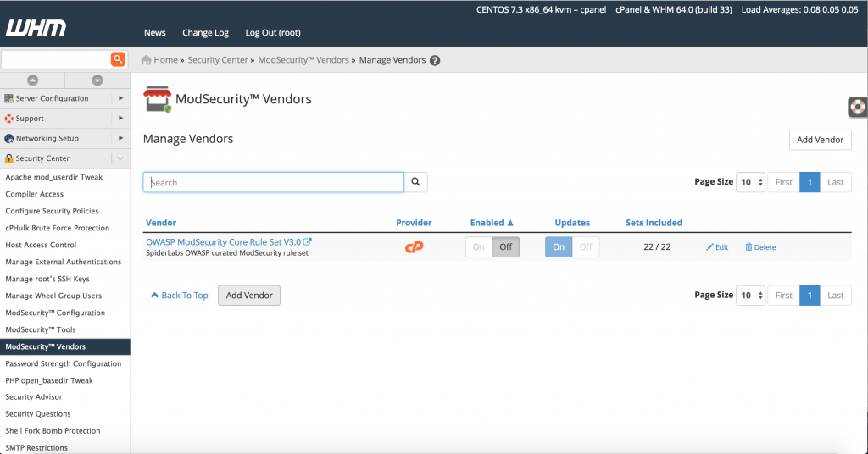
Task: Collapse the Security Center section chevron
Action: click(120, 158)
